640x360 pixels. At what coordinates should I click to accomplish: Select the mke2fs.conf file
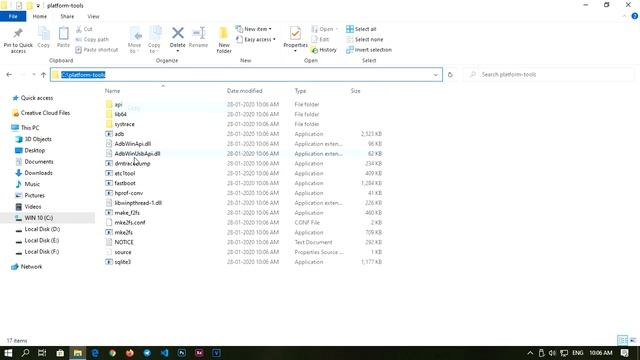(130, 222)
